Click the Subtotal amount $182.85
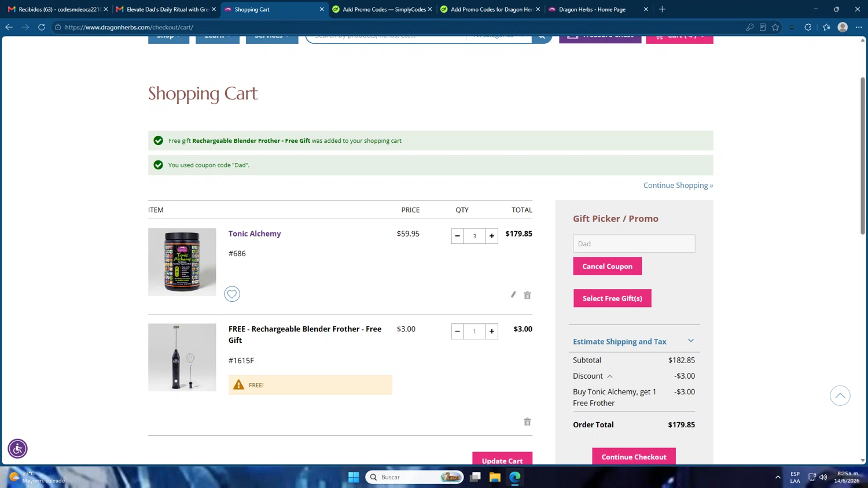 click(x=682, y=360)
